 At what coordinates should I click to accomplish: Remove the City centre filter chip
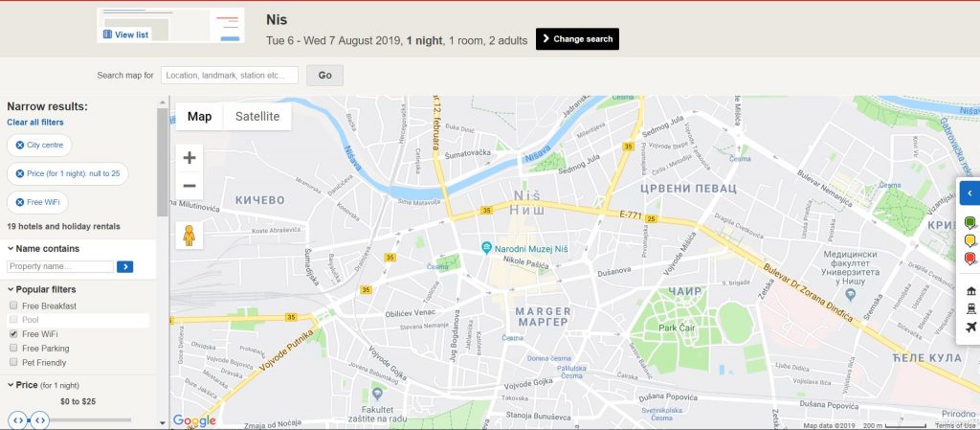point(20,145)
